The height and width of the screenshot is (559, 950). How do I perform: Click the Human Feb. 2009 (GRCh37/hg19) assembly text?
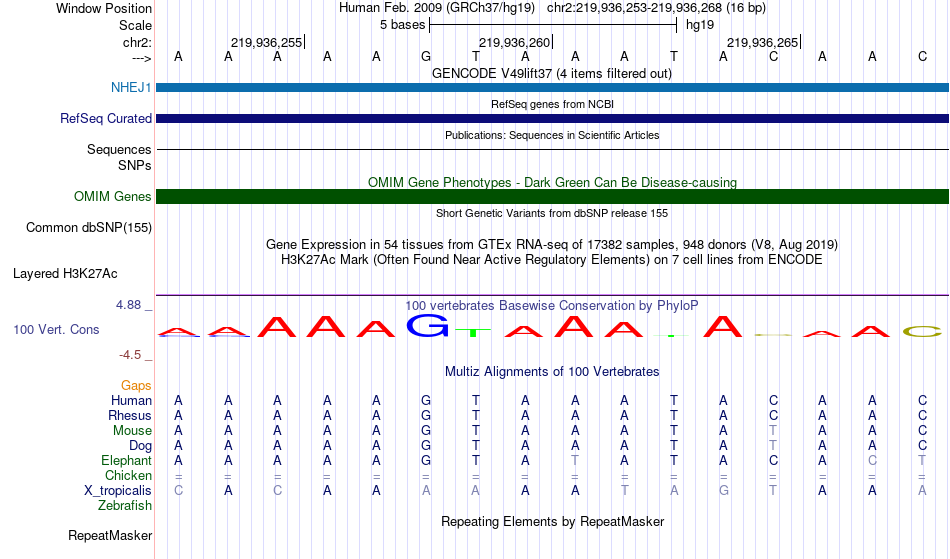coord(437,8)
